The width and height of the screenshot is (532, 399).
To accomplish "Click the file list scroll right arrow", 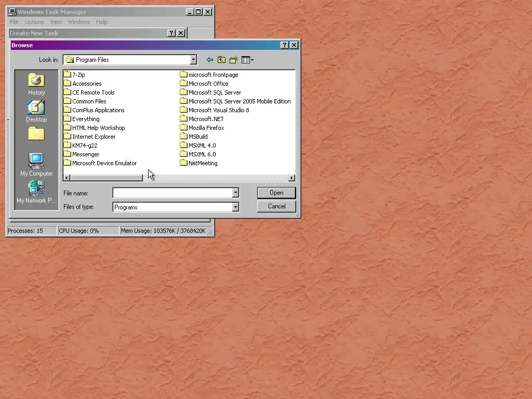I will [291, 178].
